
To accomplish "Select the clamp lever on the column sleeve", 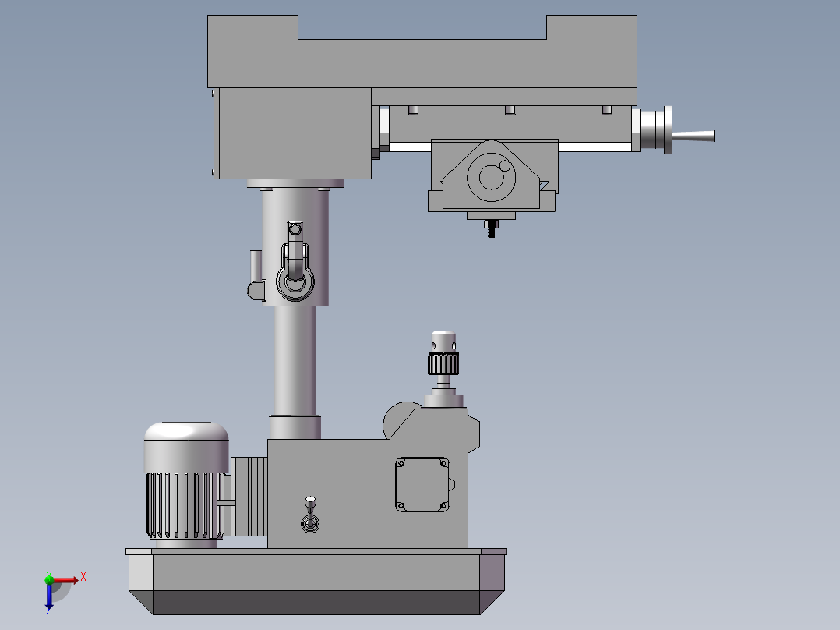I will [295, 262].
